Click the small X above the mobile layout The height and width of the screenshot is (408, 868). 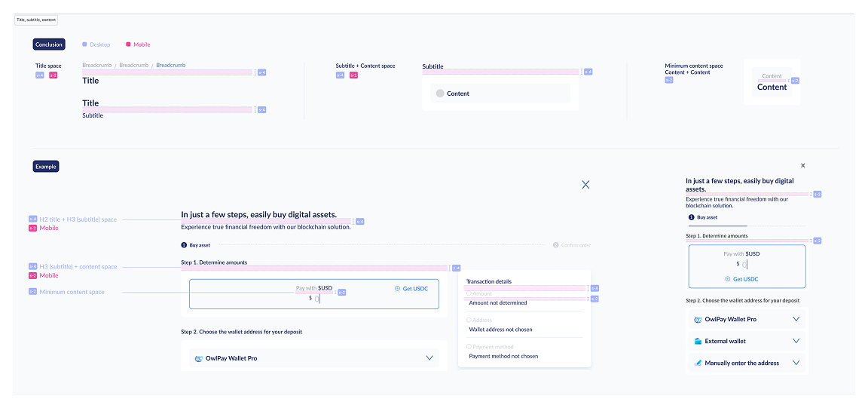tap(802, 165)
